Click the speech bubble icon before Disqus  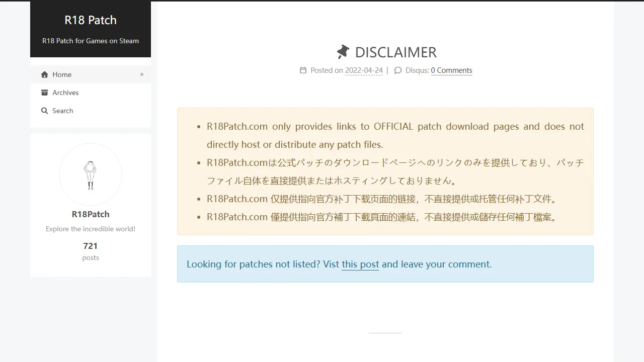(x=397, y=70)
